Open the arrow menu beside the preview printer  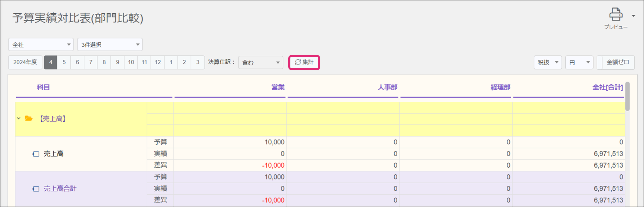(x=633, y=16)
